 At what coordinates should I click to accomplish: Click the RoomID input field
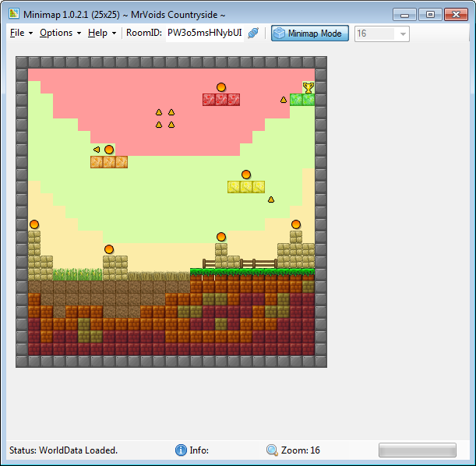click(205, 33)
